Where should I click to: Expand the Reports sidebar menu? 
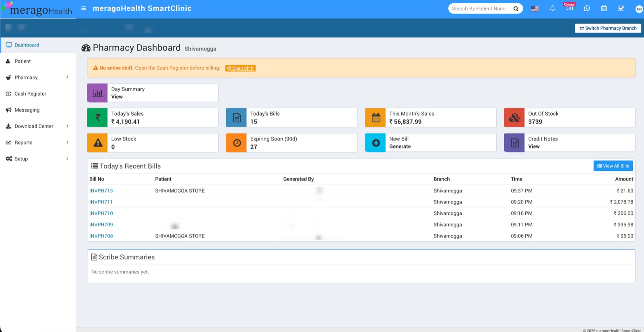pos(38,142)
